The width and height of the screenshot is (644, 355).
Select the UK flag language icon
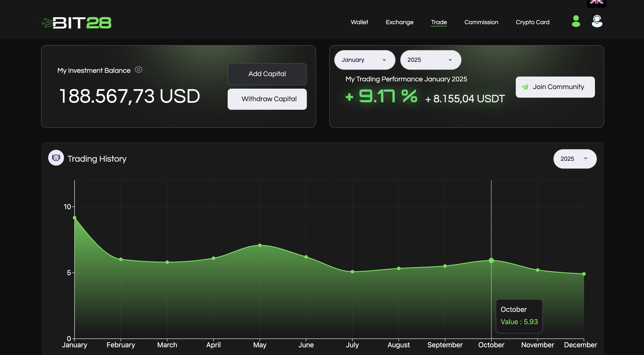[596, 2]
